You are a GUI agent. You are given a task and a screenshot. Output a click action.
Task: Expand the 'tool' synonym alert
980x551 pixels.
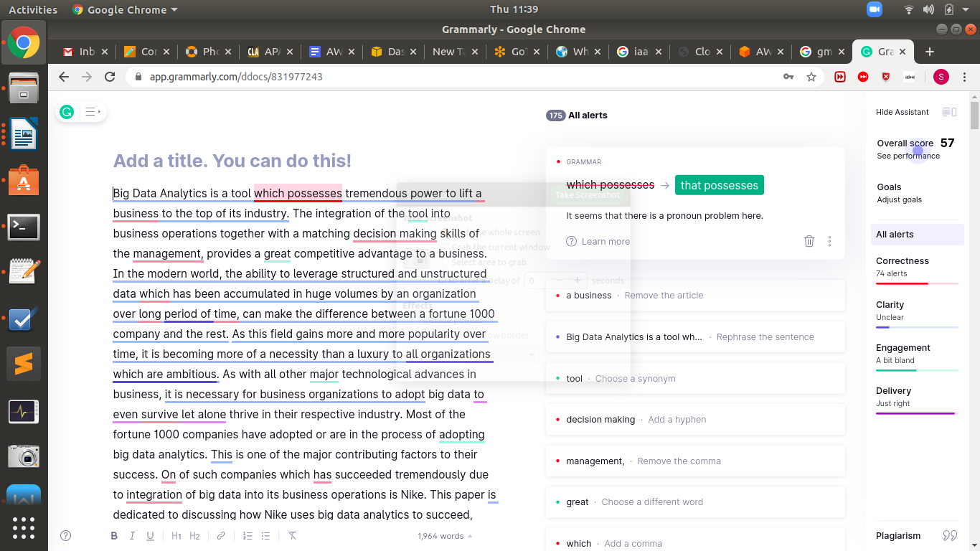tap(695, 379)
